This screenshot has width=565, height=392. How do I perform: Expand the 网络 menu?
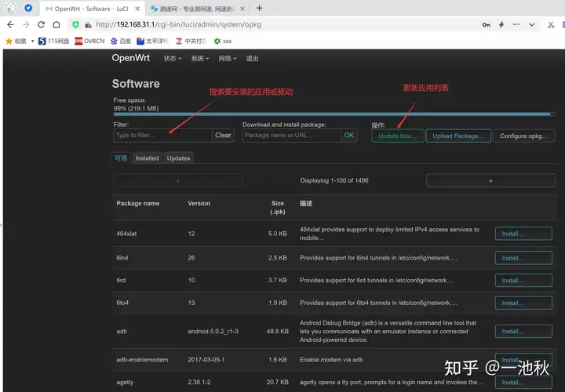[228, 58]
